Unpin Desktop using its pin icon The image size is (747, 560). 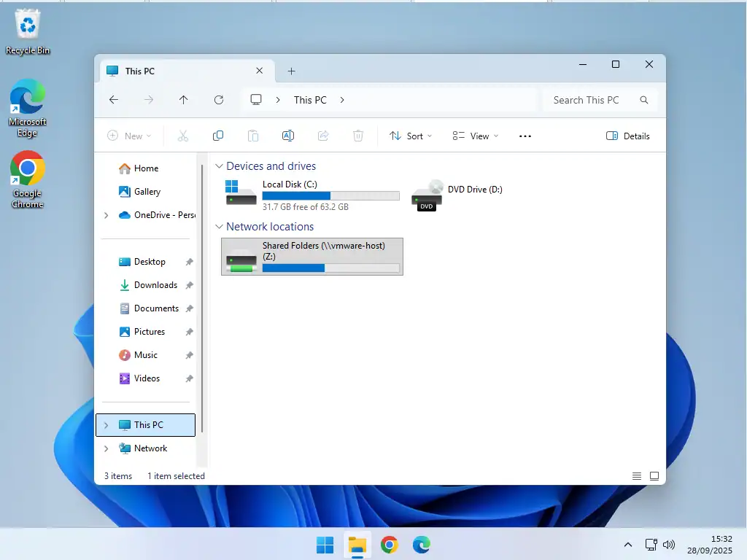coord(189,262)
